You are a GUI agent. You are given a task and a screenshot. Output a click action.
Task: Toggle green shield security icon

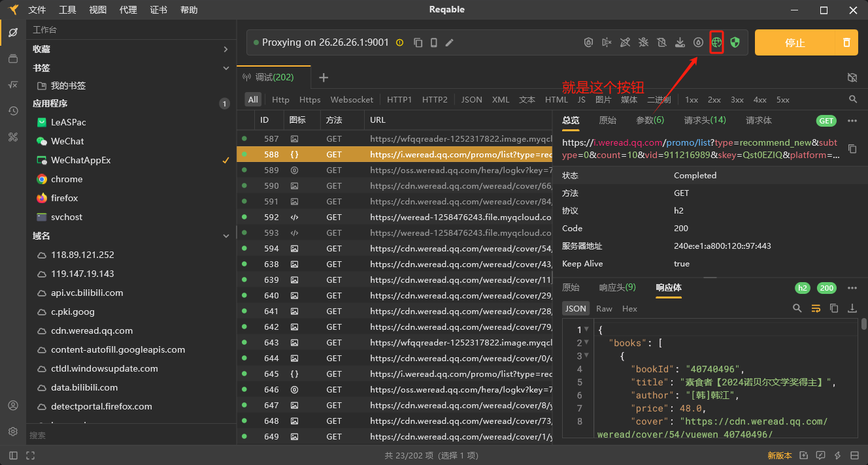[x=735, y=42]
